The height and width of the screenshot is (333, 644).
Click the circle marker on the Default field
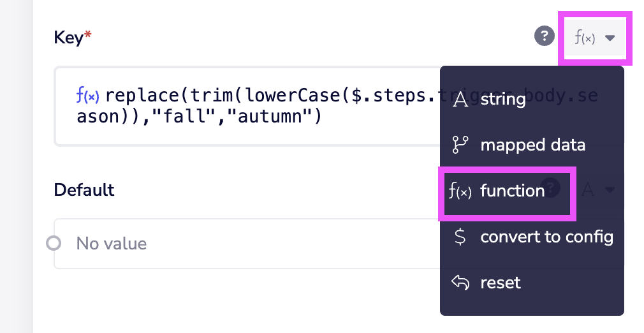pos(54,243)
